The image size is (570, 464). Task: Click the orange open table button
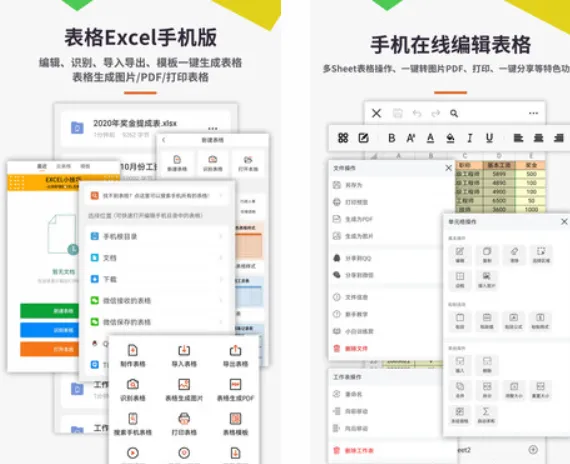click(x=49, y=349)
